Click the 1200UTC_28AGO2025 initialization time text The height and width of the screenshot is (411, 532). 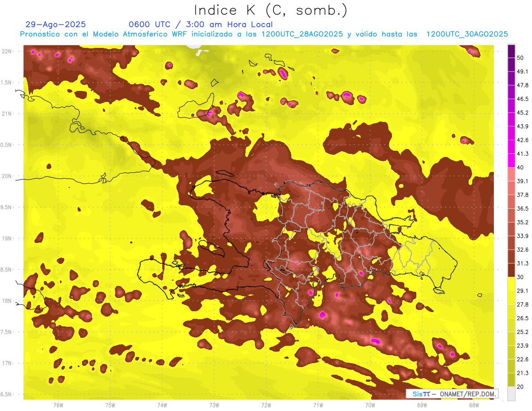(x=302, y=34)
